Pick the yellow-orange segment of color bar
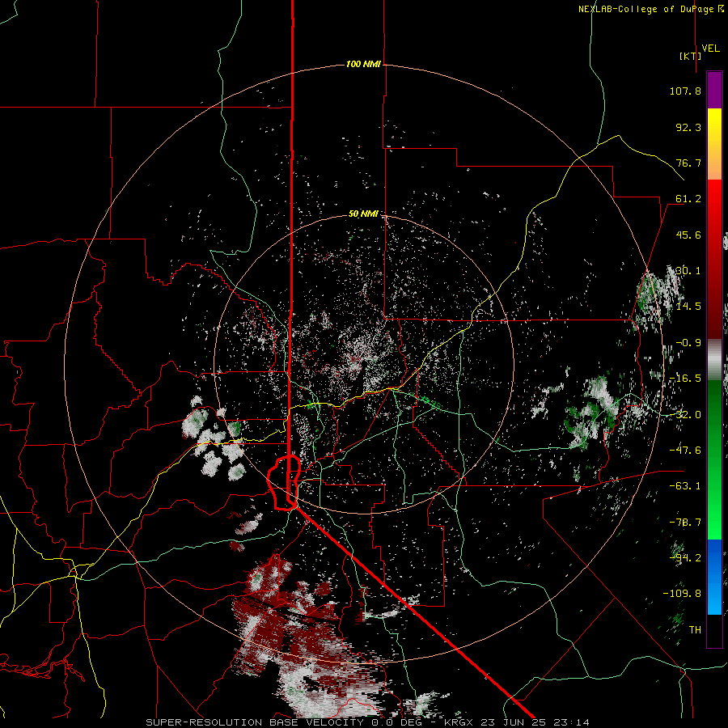 [714, 144]
